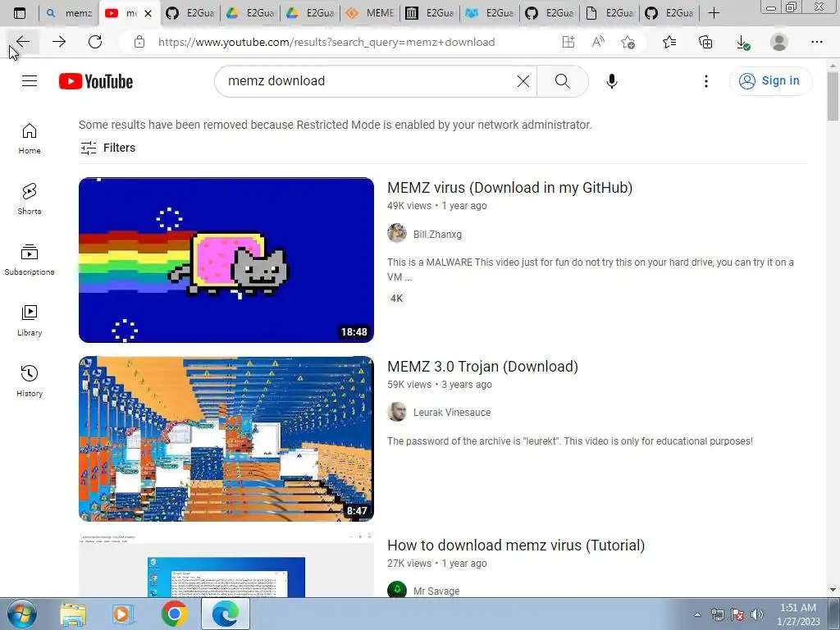840x630 pixels.
Task: Switch to the 'memz' search tab
Action: pos(70,13)
